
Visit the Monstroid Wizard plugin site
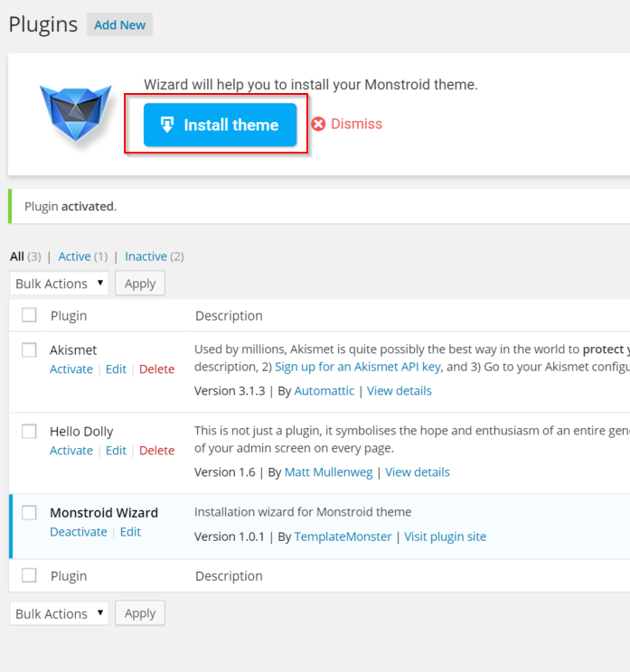point(445,537)
